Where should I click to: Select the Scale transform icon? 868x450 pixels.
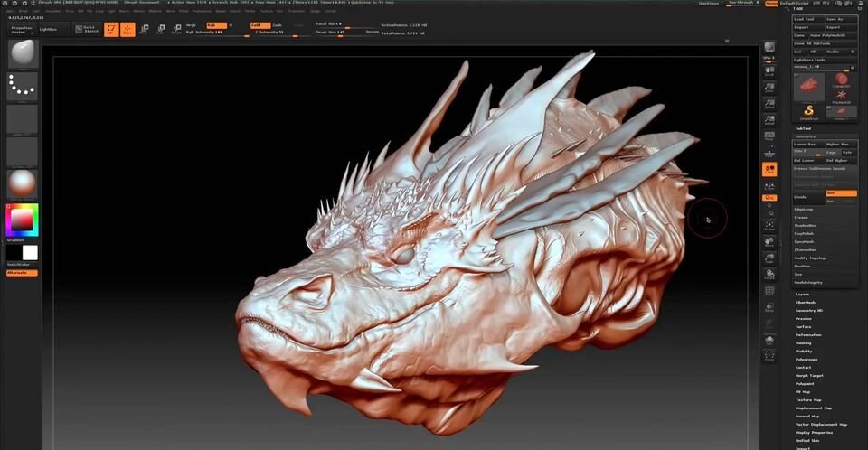(161, 29)
